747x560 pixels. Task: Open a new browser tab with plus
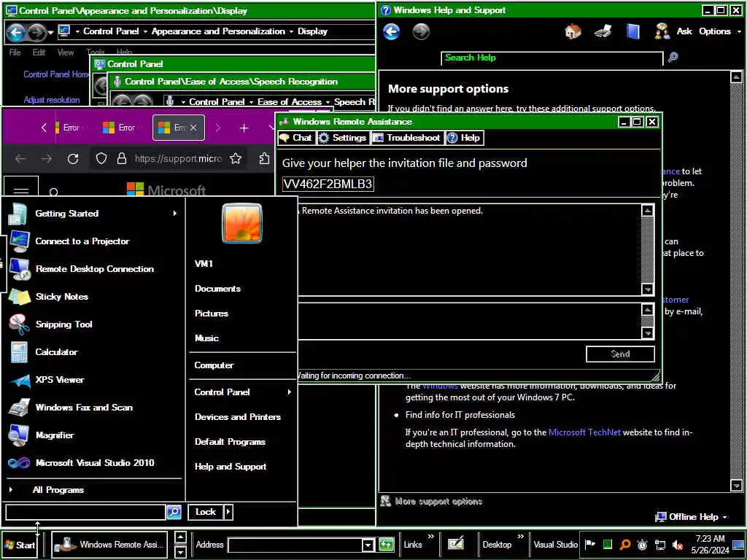[244, 128]
